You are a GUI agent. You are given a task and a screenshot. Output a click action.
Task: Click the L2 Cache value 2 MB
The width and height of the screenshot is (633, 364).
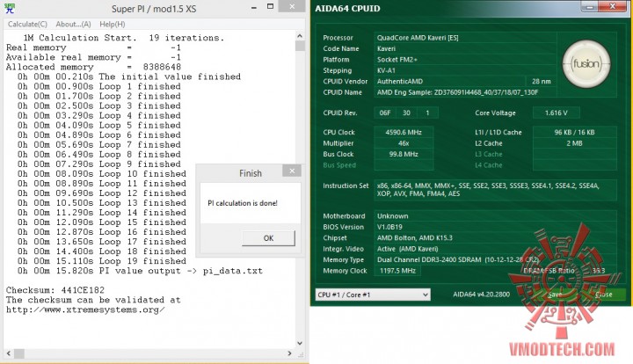574,143
